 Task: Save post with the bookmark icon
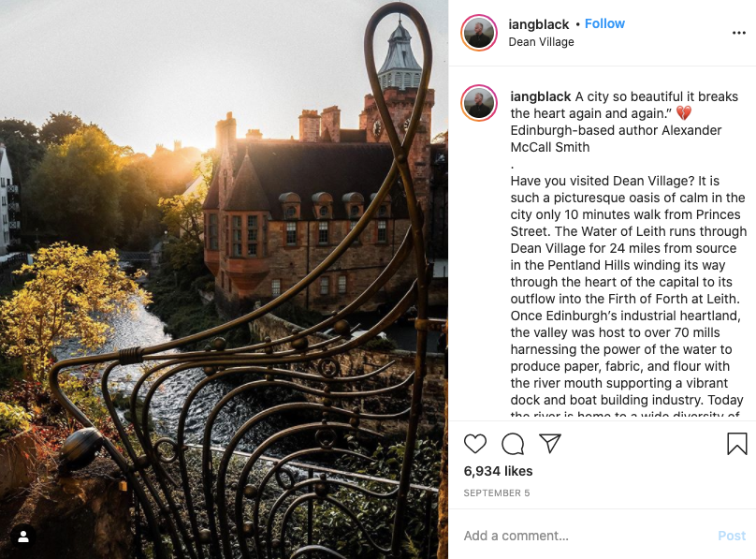(736, 443)
